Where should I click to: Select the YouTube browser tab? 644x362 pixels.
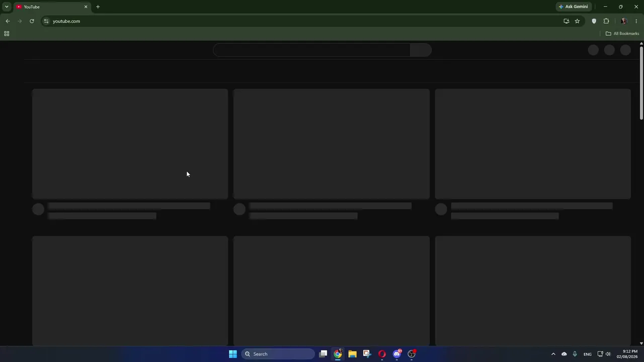click(x=52, y=7)
